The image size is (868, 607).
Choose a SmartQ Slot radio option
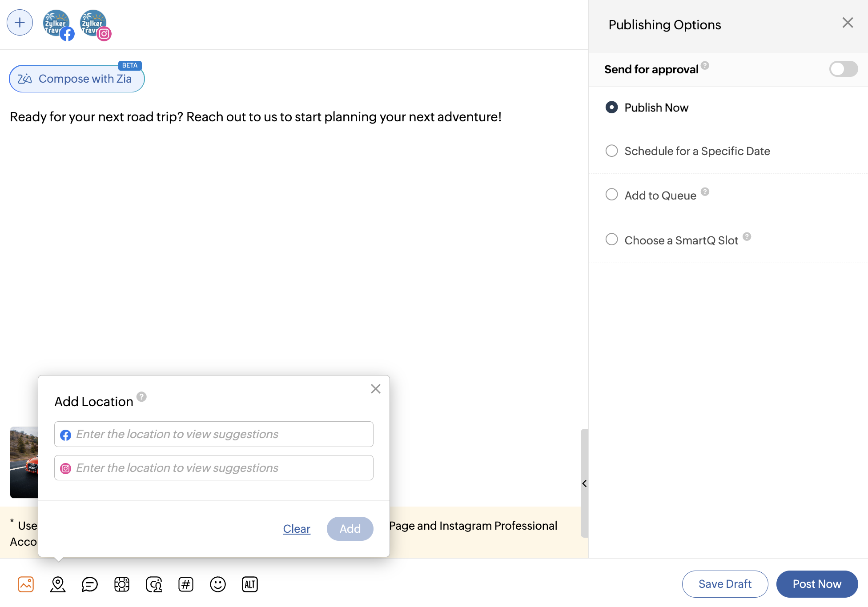point(612,240)
